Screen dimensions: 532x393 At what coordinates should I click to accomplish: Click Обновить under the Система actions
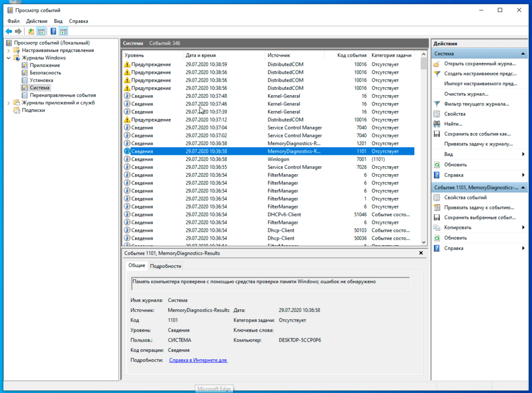(455, 165)
